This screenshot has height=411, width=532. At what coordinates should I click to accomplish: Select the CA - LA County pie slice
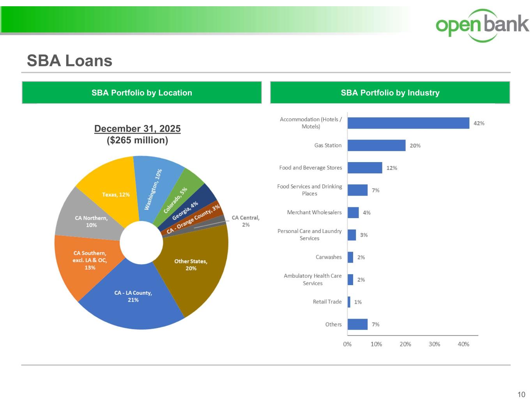point(133,300)
